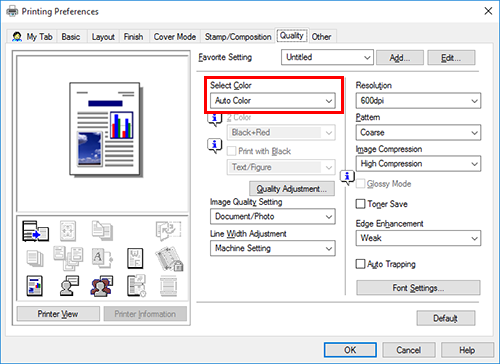Click the color document page icon

click(x=35, y=286)
